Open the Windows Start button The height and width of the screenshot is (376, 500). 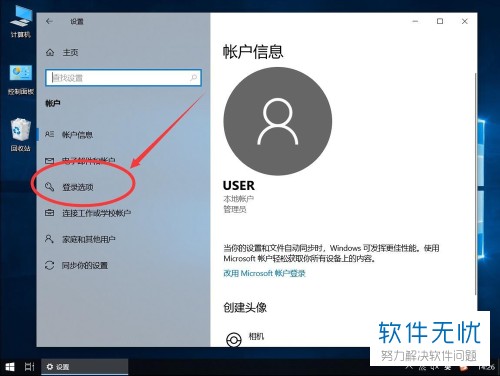click(10, 367)
